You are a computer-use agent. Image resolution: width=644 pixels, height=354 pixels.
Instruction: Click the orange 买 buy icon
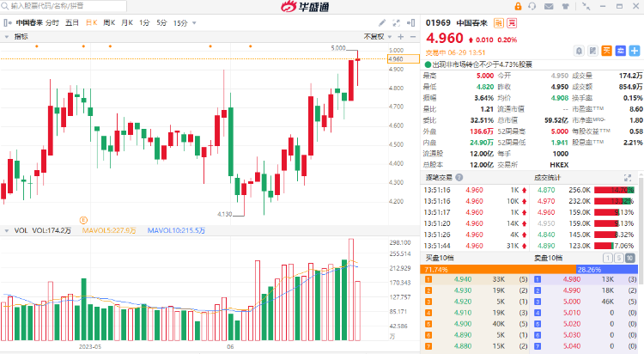click(606, 51)
